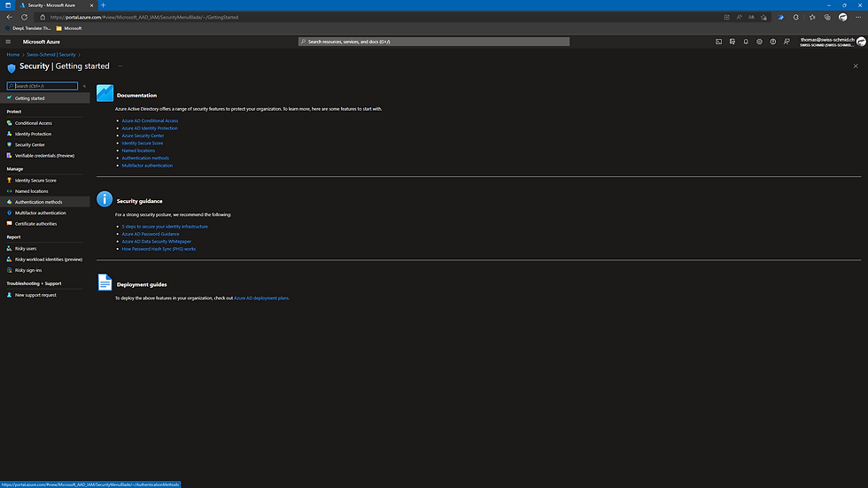Click the Microsoft Azure portal title
This screenshot has height=488, width=868.
(x=42, y=42)
